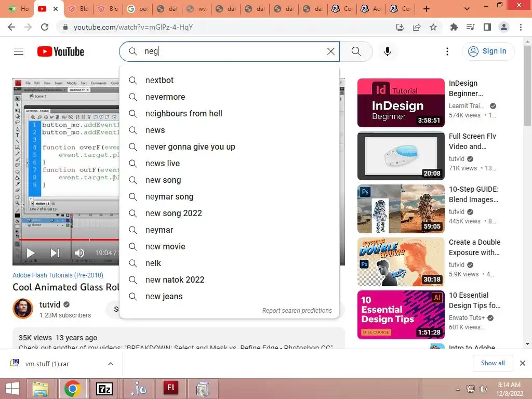Open Windows Start menu

click(x=12, y=389)
